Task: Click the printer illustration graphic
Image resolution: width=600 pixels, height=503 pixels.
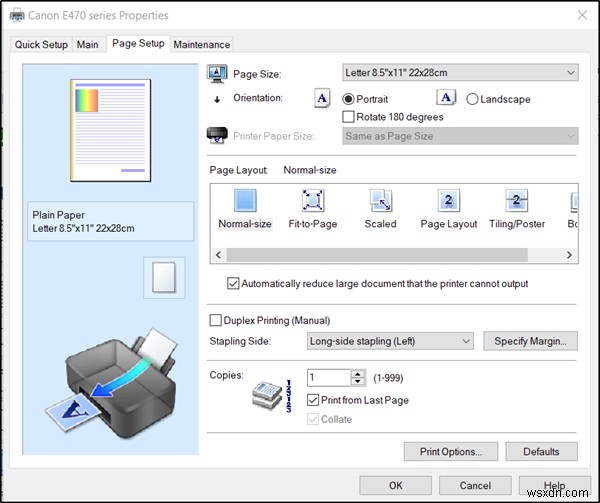Action: point(111,384)
